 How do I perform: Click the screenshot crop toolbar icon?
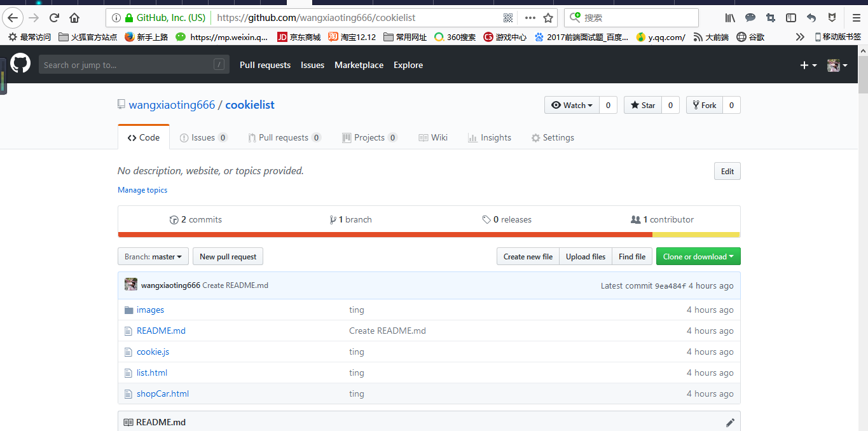click(771, 18)
